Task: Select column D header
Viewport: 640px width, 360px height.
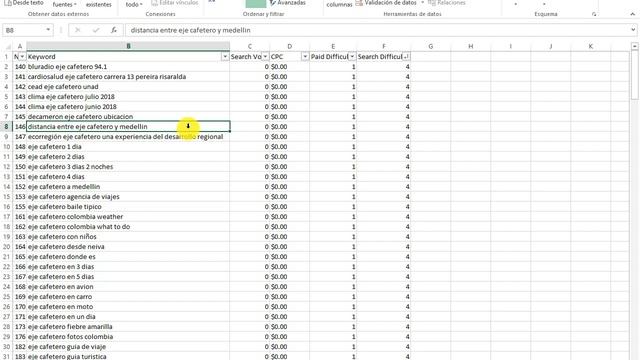Action: tap(289, 47)
